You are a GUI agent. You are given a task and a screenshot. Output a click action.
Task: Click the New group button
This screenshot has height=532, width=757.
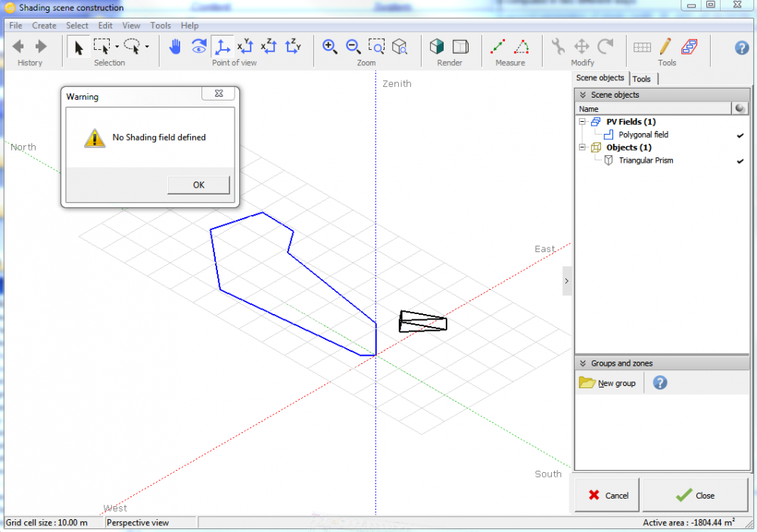click(x=608, y=383)
